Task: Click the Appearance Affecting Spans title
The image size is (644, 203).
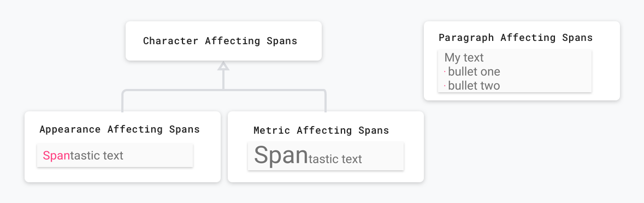Action: (x=120, y=129)
